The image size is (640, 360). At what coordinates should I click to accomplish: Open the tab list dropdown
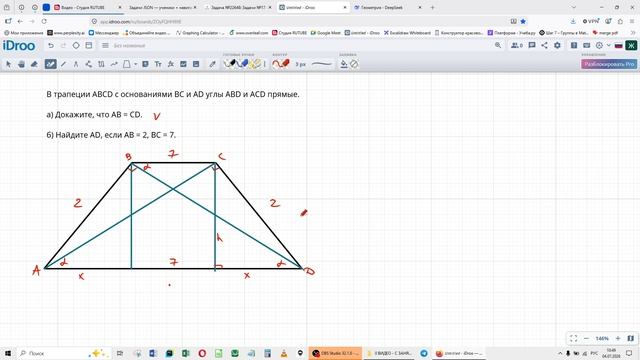[573, 7]
